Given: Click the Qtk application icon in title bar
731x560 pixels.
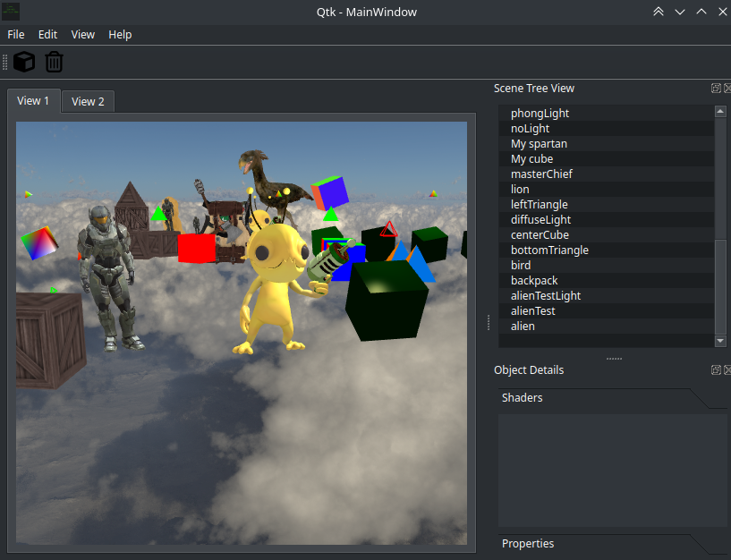Looking at the screenshot, I should coord(11,12).
